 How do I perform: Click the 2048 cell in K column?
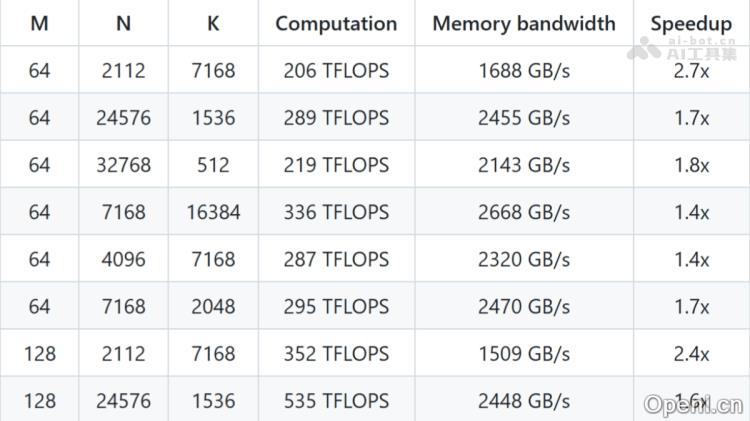[213, 306]
